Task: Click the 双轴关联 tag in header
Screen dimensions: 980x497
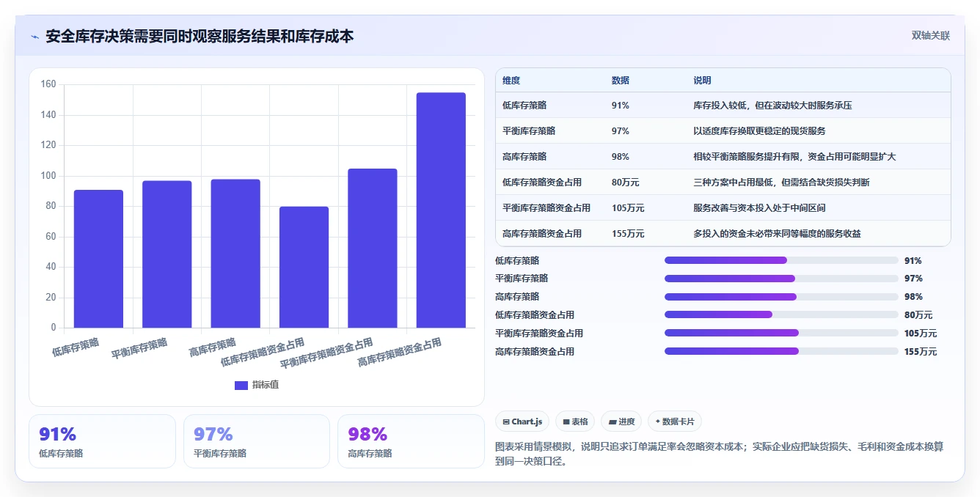Action: point(931,36)
